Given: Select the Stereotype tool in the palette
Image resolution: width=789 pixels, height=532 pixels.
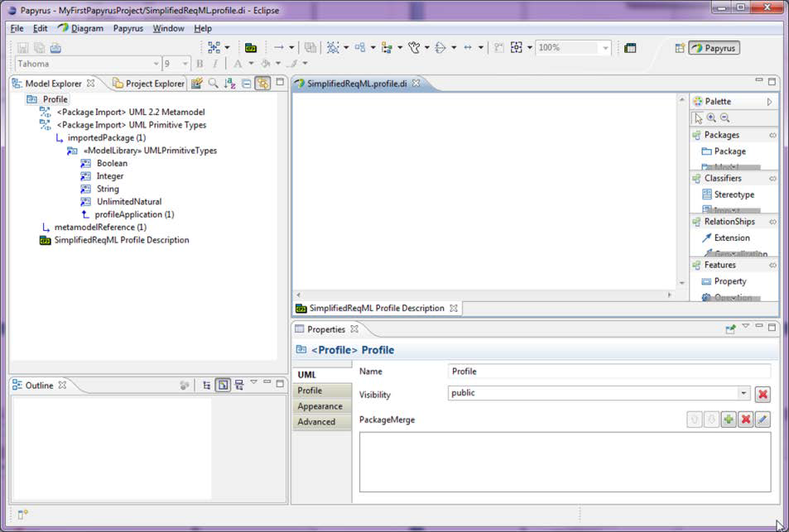Looking at the screenshot, I should (x=728, y=194).
